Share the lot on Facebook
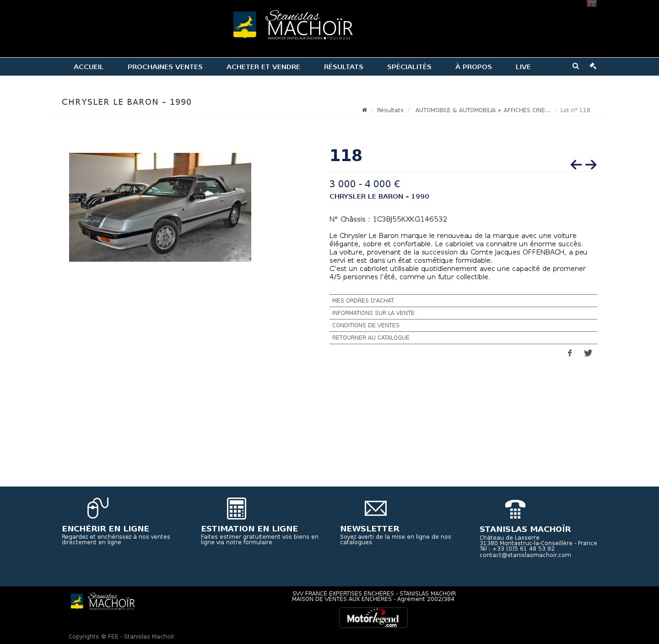 pos(570,353)
